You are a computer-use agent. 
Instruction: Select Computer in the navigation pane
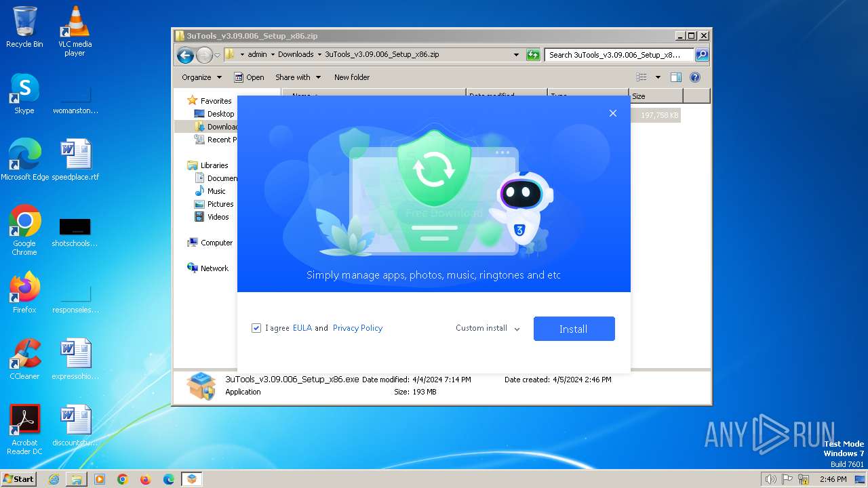[210, 243]
